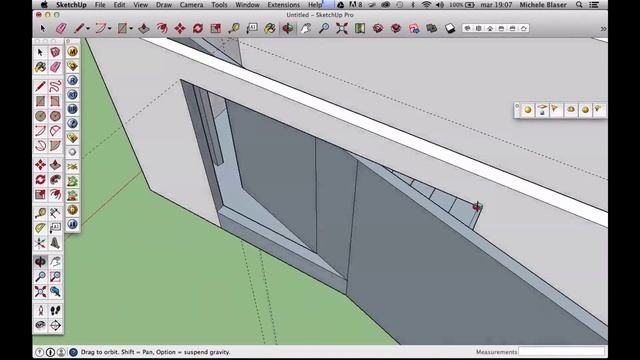The height and width of the screenshot is (360, 640).
Task: Choose the Rotated Rectangle tool in the left palette
Action: [x=55, y=101]
